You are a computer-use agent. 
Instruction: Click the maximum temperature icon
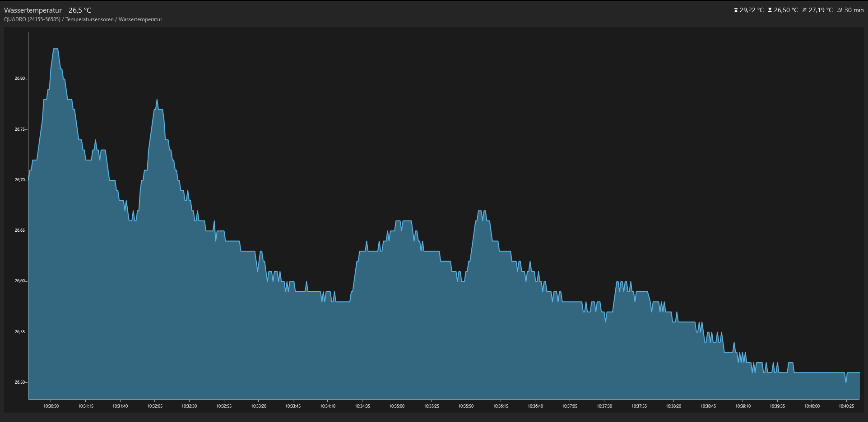736,10
